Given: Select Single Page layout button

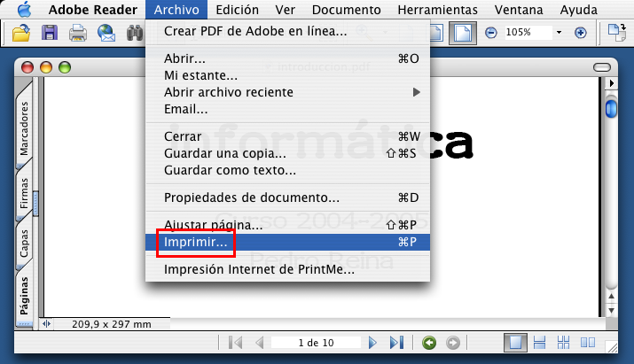Looking at the screenshot, I should point(515,343).
